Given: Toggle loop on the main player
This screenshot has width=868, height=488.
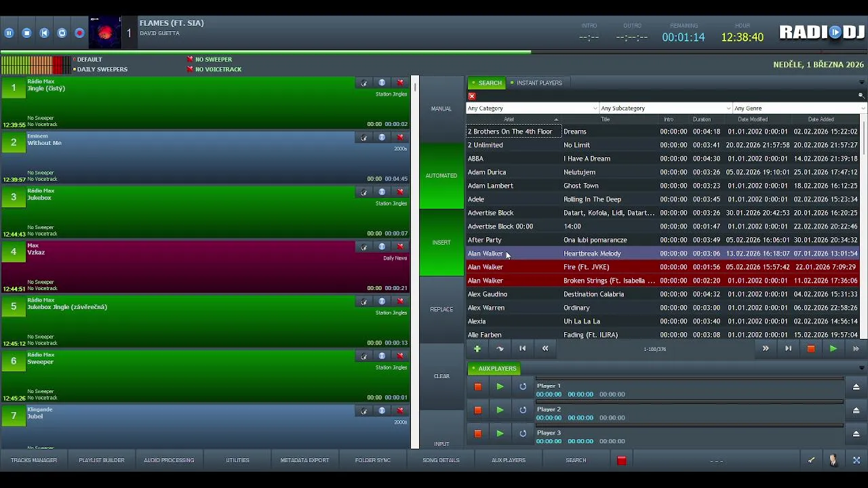Looking at the screenshot, I should (x=62, y=33).
